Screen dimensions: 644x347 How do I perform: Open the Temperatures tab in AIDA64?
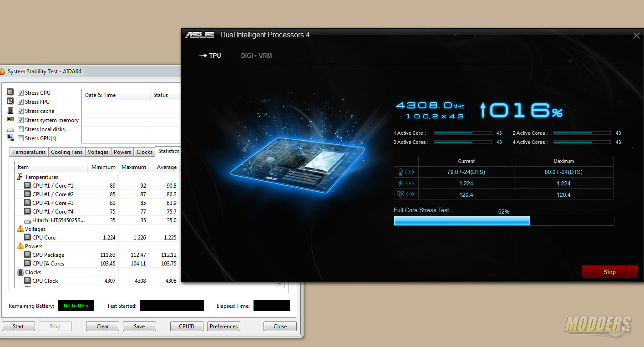tap(29, 152)
